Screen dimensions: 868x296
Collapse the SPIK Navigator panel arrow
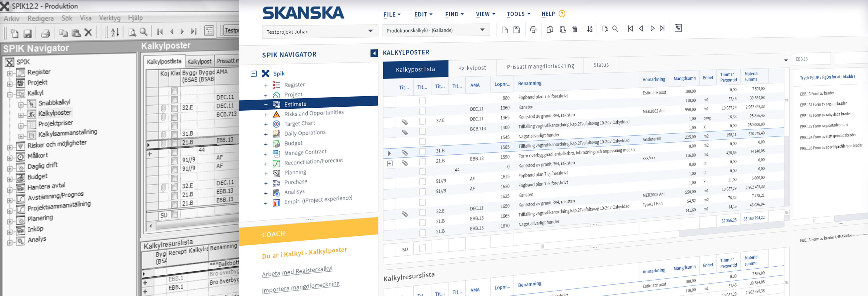pyautogui.click(x=374, y=53)
